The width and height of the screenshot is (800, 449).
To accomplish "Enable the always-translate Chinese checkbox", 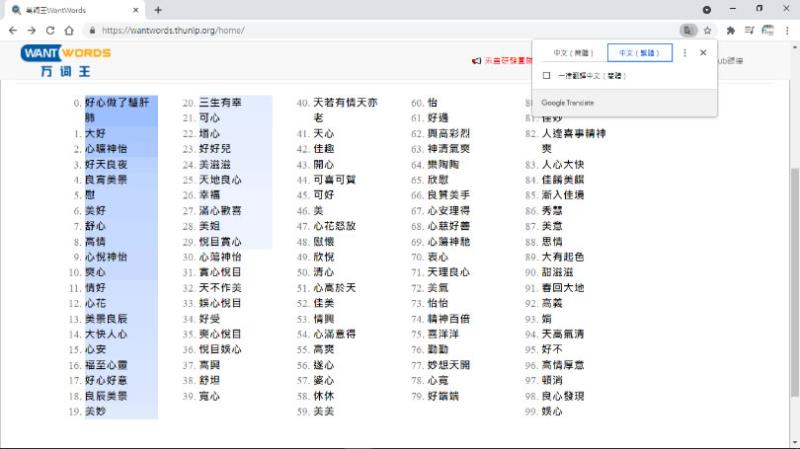I will tap(546, 76).
